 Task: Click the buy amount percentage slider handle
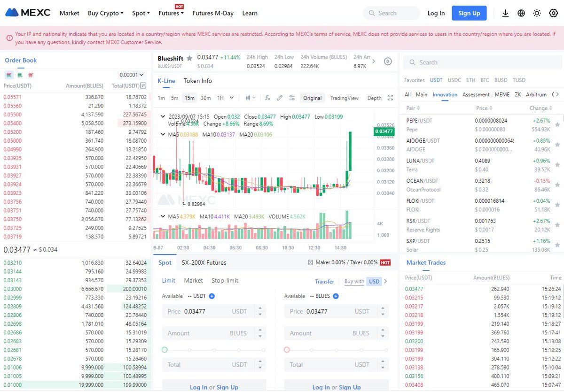164,350
